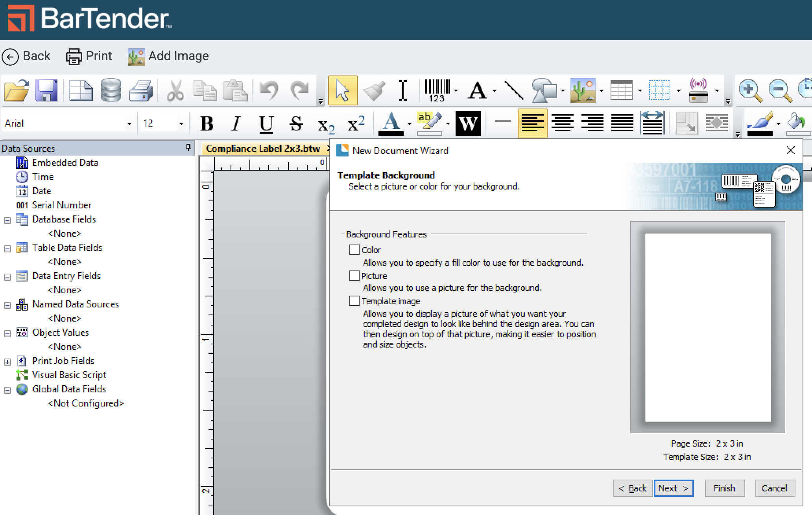Tick the Template image checkbox

[x=354, y=301]
